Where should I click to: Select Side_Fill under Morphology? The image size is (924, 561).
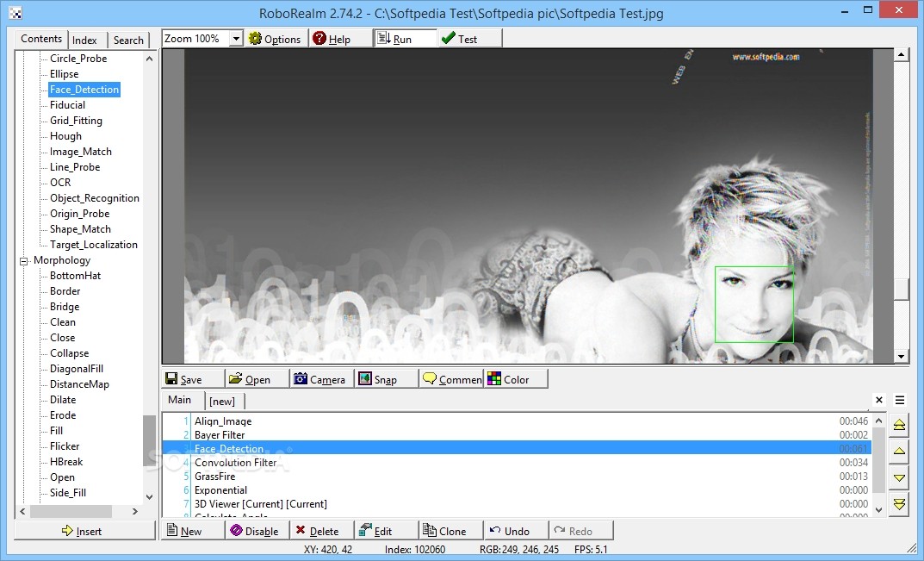pyautogui.click(x=68, y=493)
